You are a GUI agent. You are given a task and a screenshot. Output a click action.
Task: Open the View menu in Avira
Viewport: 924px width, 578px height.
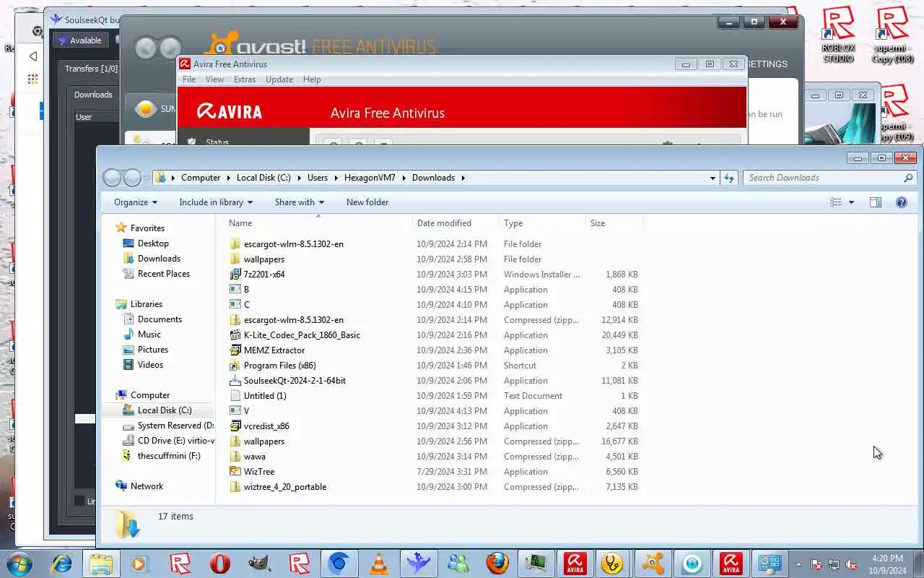click(214, 79)
